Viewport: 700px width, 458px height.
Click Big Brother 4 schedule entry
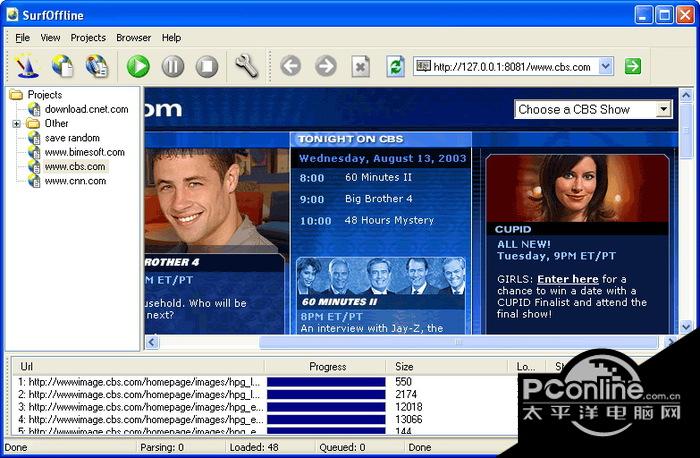tap(379, 199)
